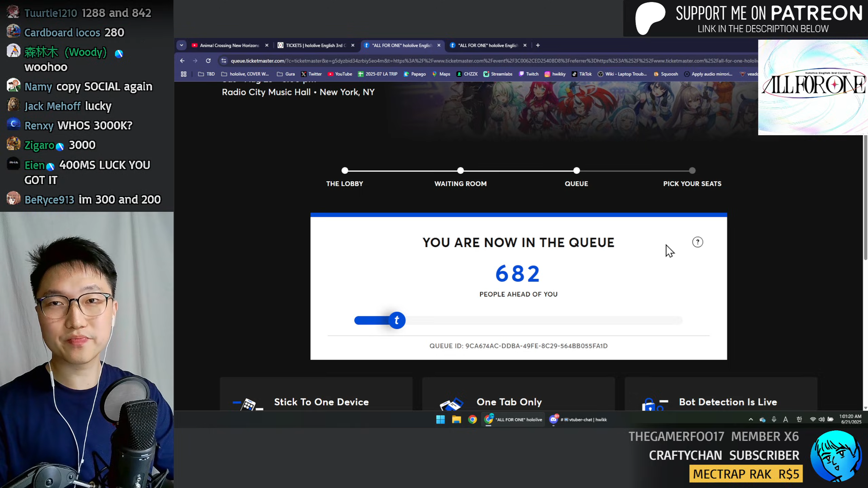
Task: Open the Papago bookmark
Action: pos(415,74)
